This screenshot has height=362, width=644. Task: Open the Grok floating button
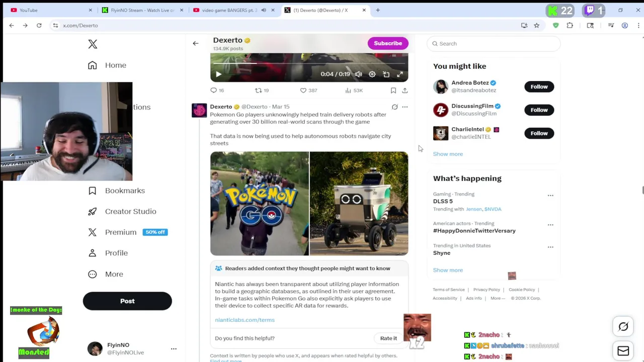tap(623, 327)
